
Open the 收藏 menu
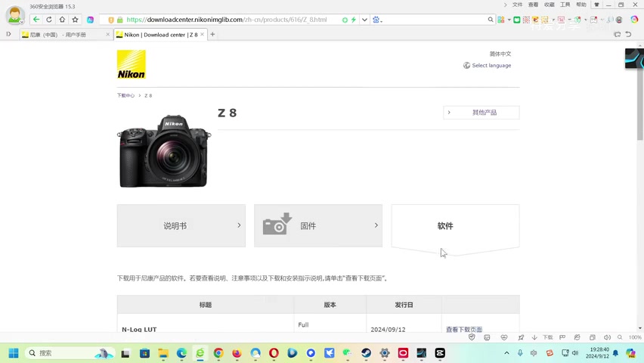[x=549, y=5]
